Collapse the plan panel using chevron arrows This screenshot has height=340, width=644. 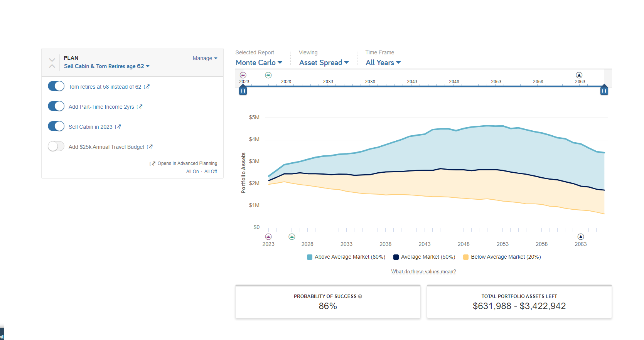(x=52, y=63)
